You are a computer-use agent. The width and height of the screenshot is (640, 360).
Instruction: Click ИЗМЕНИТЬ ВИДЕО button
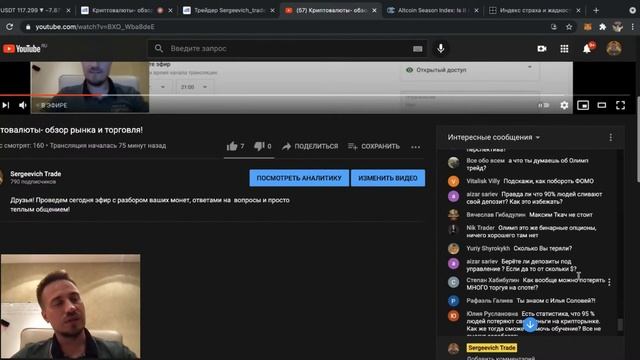point(388,178)
